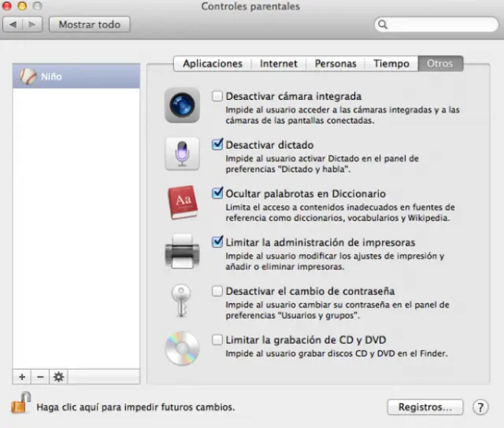Viewport: 504px width, 428px height.
Task: Uncheck Limitar la administración de impresoras
Action: pos(217,242)
